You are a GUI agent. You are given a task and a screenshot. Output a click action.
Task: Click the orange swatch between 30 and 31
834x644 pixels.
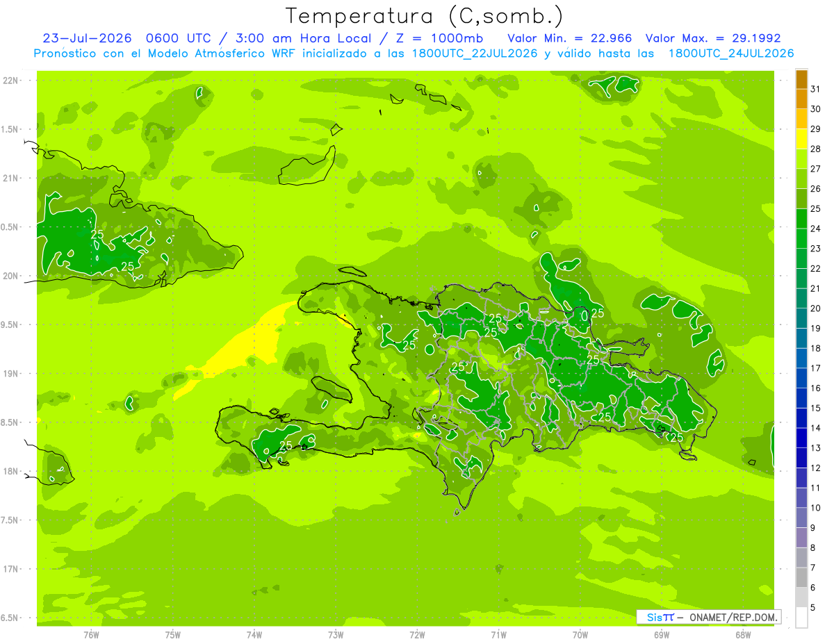click(801, 99)
